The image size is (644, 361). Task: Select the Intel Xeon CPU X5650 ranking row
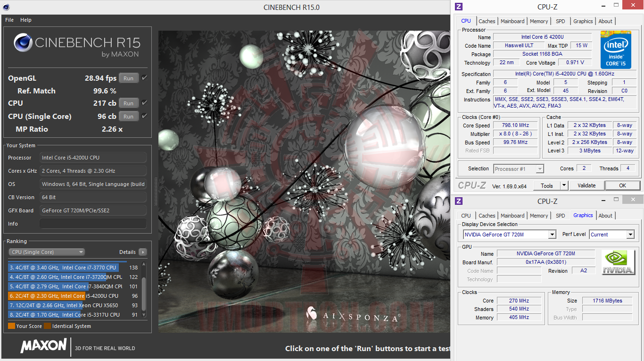click(x=74, y=305)
